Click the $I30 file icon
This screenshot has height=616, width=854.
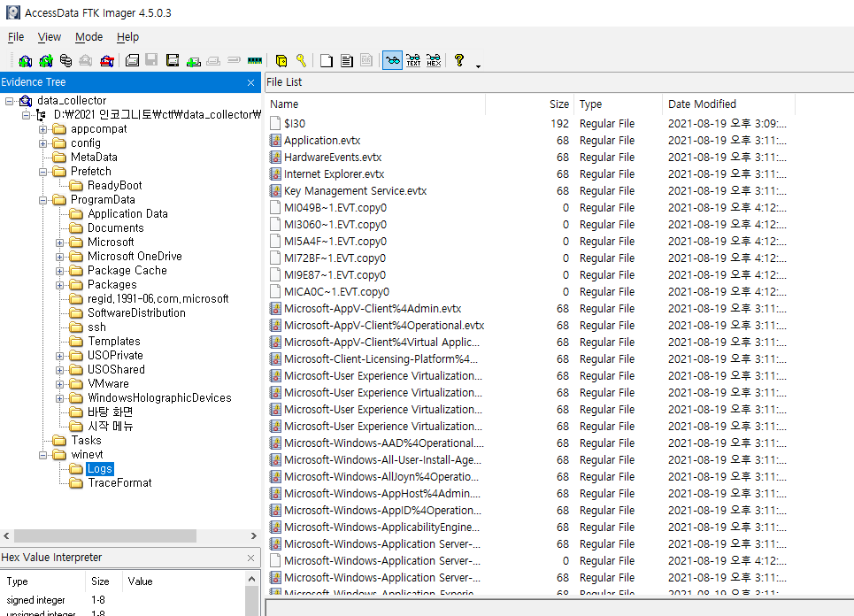[275, 124]
